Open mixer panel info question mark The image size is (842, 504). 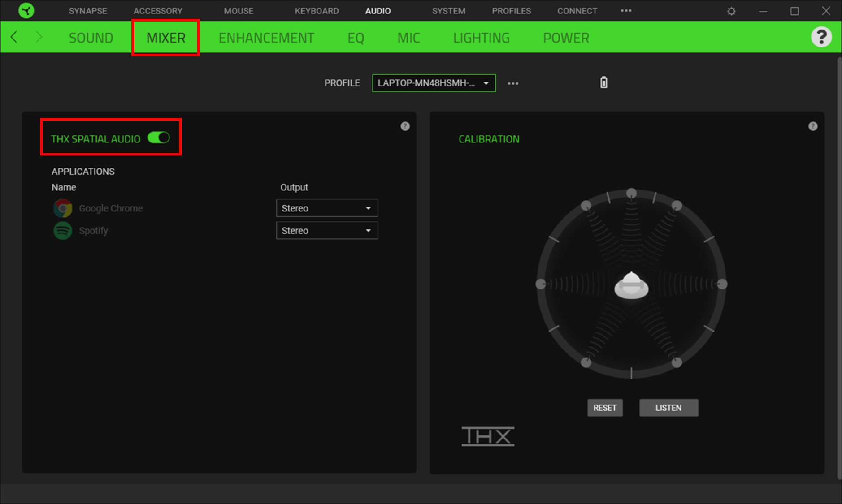(x=405, y=126)
